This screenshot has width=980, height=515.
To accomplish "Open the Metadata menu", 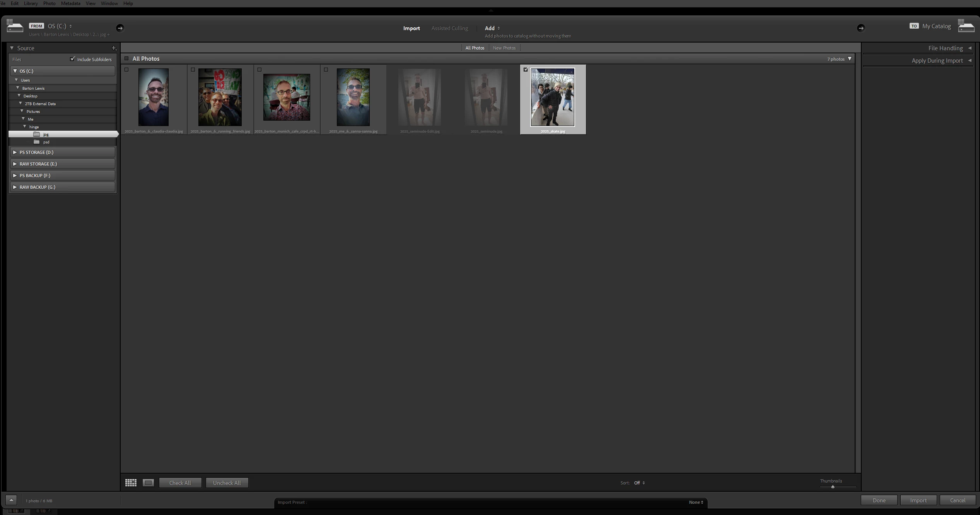I will [x=71, y=3].
